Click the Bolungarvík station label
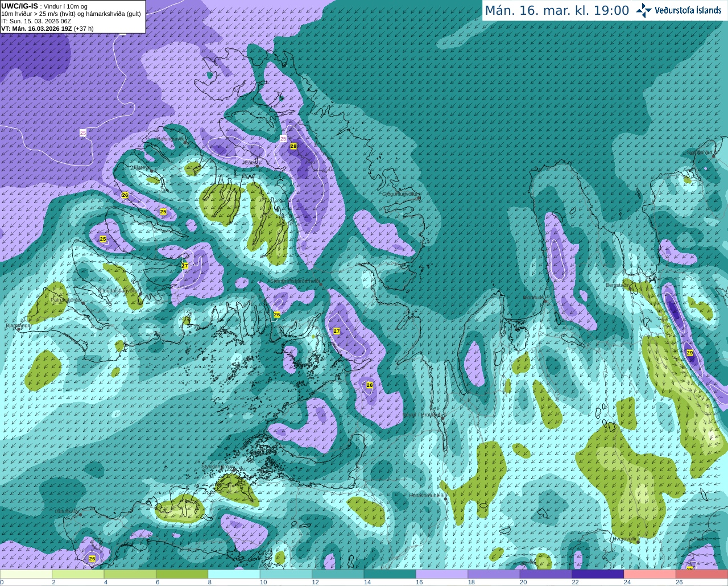The image size is (728, 586). [x=170, y=139]
